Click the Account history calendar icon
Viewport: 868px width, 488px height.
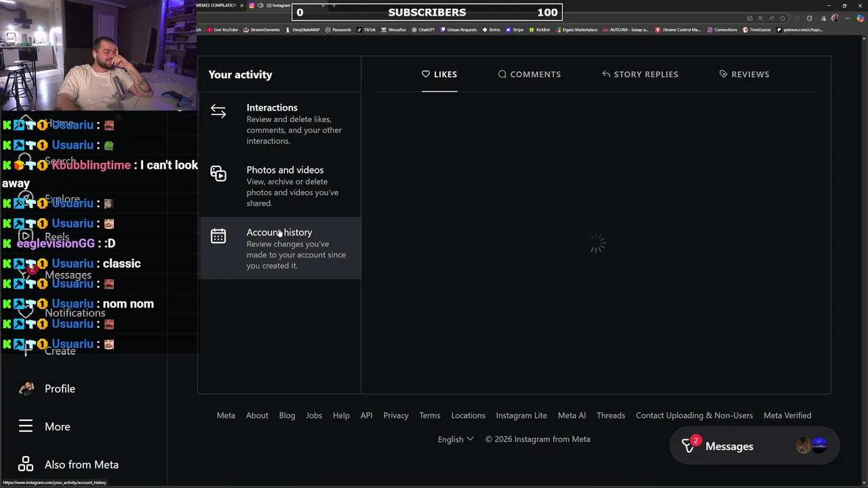[x=218, y=236]
